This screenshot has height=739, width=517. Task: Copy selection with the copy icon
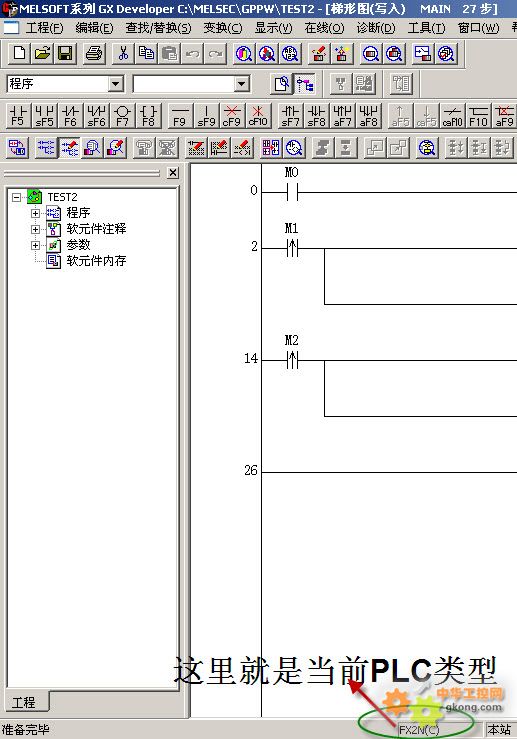tap(147, 53)
